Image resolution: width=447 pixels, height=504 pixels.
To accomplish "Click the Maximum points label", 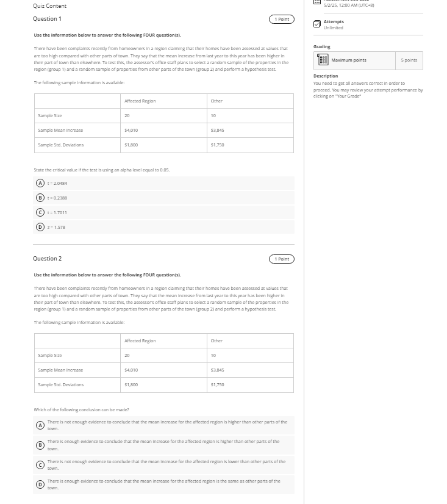I will [349, 60].
